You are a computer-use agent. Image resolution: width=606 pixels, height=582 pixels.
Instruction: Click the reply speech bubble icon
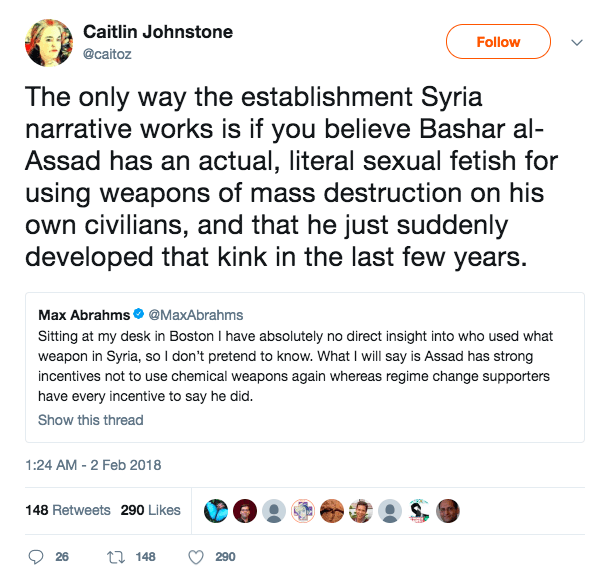point(36,557)
